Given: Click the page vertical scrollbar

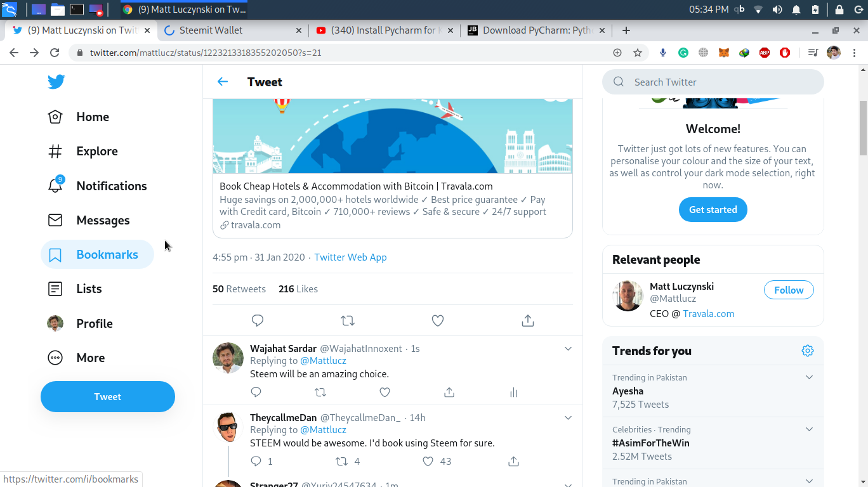Looking at the screenshot, I should (x=863, y=127).
